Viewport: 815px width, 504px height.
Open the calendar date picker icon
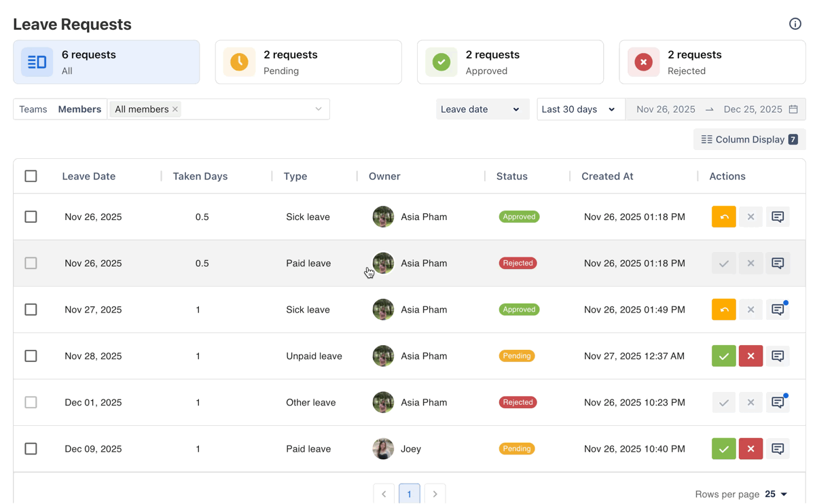(793, 109)
